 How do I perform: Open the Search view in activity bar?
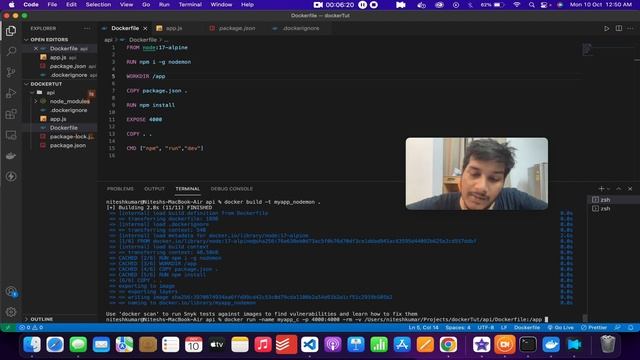[x=11, y=51]
